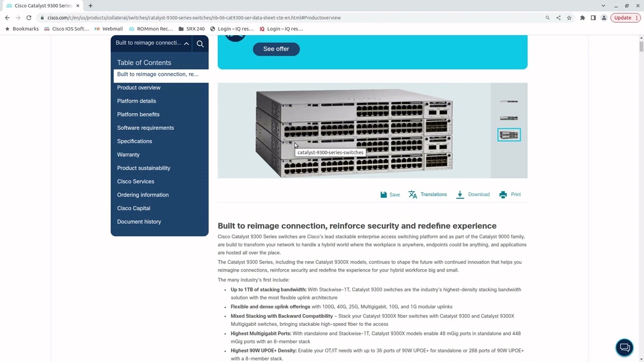
Task: Reload the page with refresh icon
Action: tap(29, 18)
